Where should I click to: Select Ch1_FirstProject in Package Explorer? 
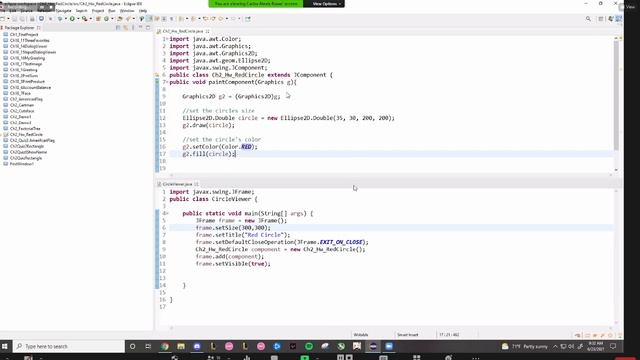(24, 35)
